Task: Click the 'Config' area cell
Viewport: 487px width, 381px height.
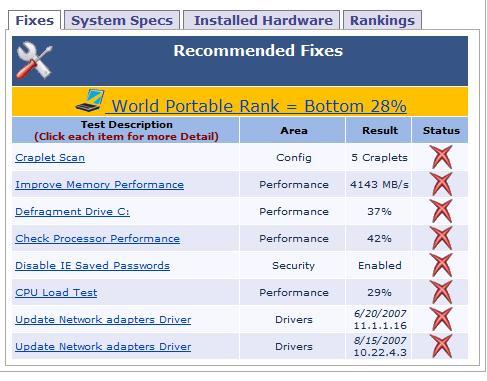Action: pos(293,157)
